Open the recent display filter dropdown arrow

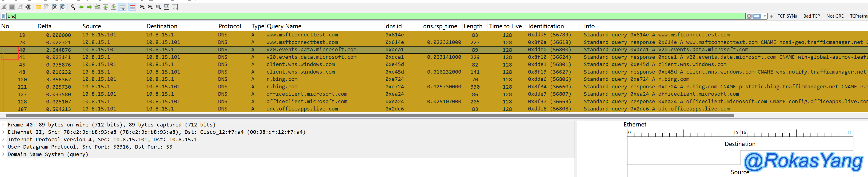click(x=765, y=16)
